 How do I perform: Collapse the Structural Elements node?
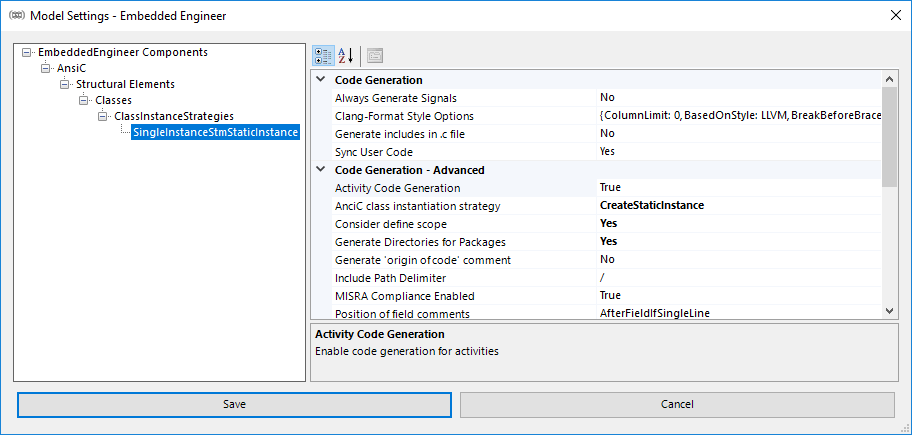[64, 84]
